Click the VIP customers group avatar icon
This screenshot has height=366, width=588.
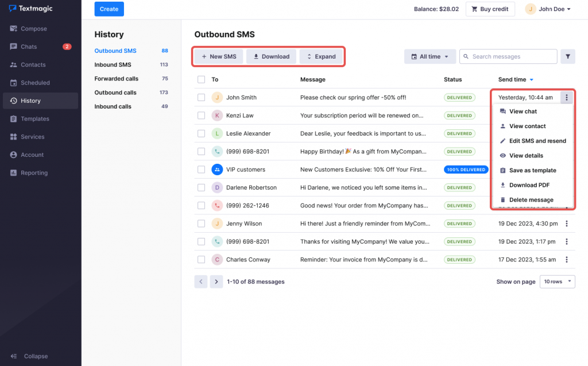click(217, 169)
